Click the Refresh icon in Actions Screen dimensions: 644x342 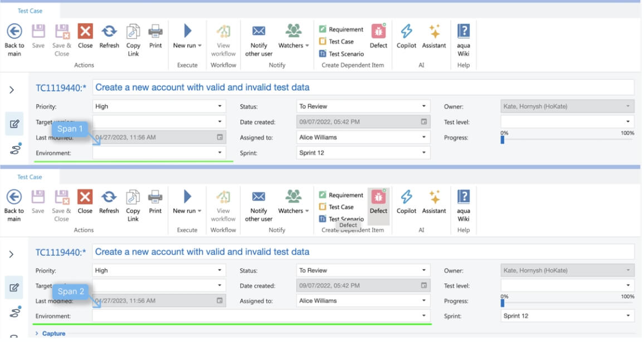[109, 37]
